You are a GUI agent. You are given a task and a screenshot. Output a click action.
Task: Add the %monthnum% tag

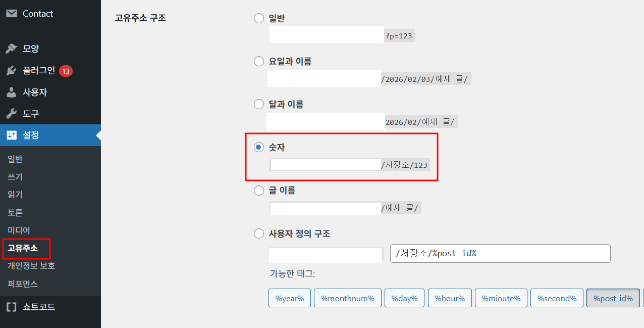[x=347, y=298]
